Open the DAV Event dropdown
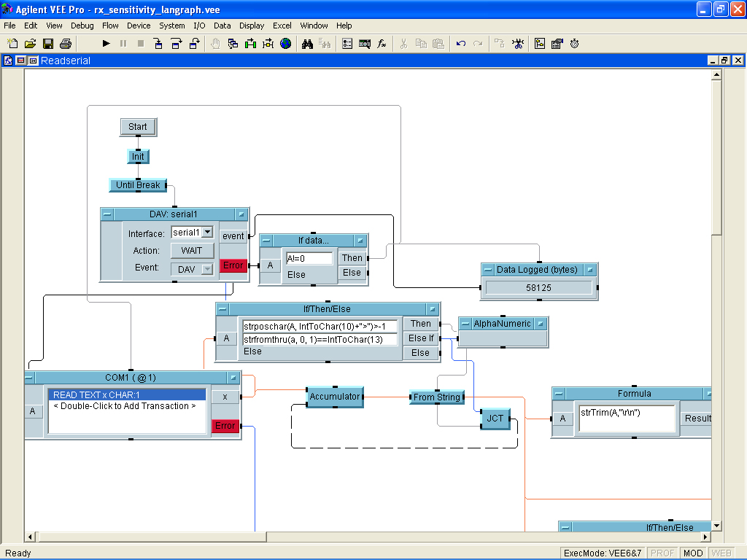 [207, 269]
